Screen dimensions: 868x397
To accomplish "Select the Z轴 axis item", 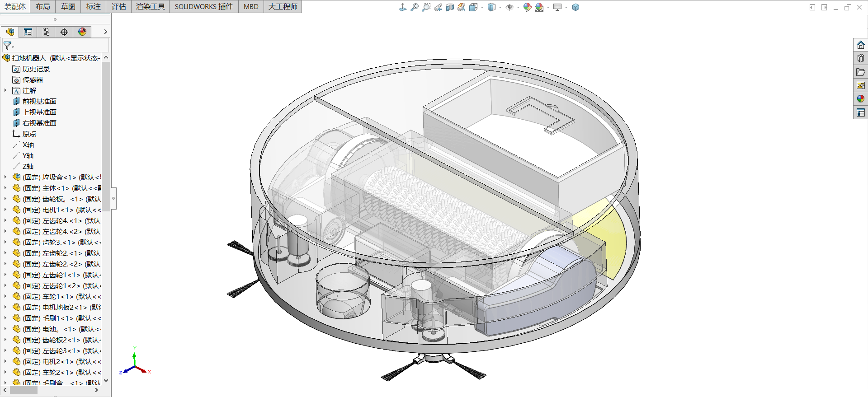I will [24, 166].
